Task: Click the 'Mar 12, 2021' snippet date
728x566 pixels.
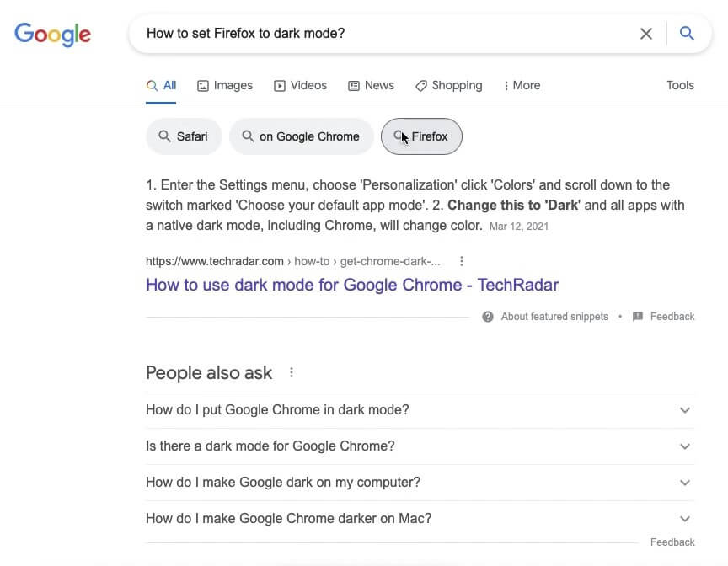Action: tap(518, 227)
